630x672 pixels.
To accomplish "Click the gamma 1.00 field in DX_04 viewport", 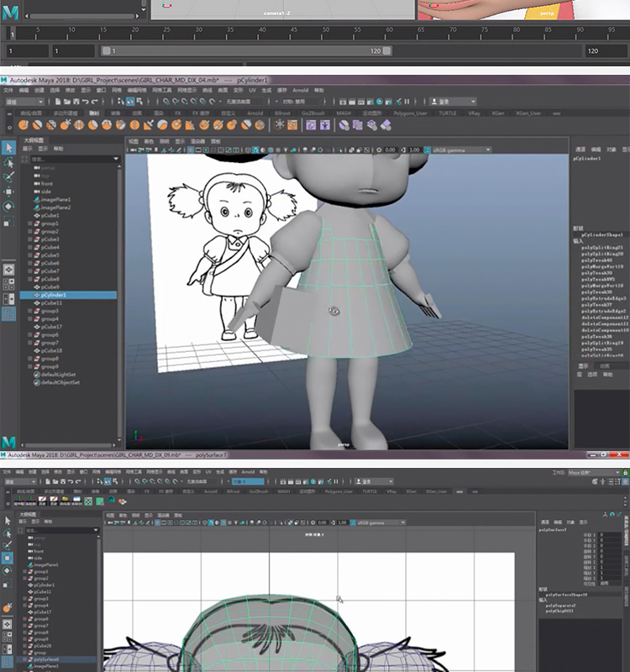I will point(414,150).
